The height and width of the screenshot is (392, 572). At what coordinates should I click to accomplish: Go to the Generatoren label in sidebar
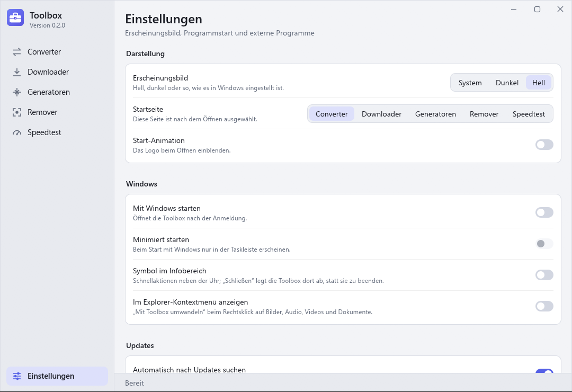[49, 92]
